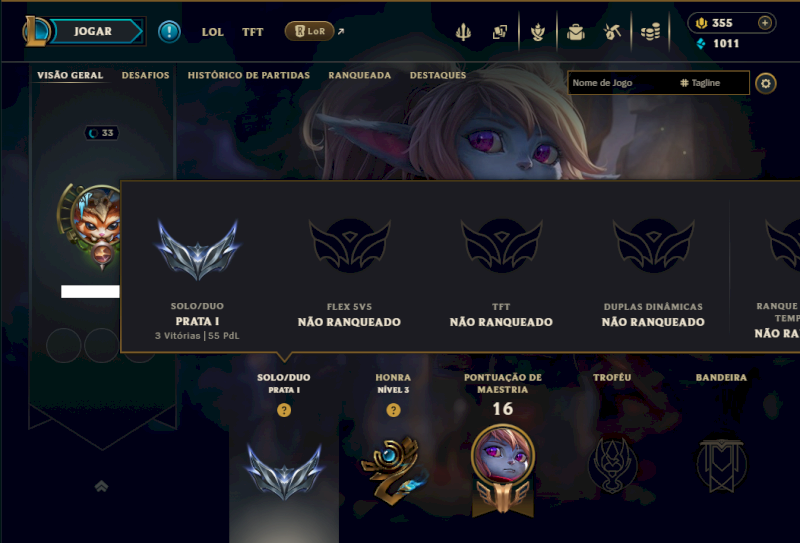Viewport: 800px width, 543px height.
Task: Select the Troféu empty slot
Action: coord(613,464)
